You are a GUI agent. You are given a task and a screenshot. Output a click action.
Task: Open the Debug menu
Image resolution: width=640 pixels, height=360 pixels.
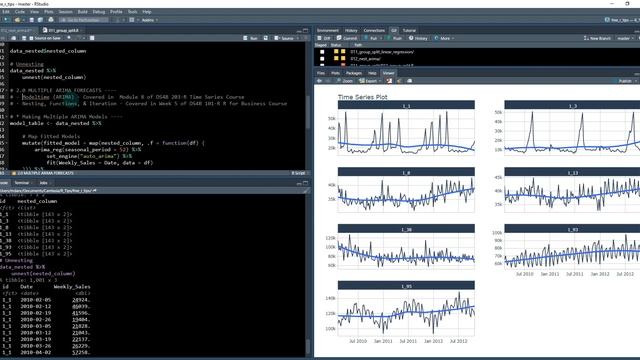[99, 12]
